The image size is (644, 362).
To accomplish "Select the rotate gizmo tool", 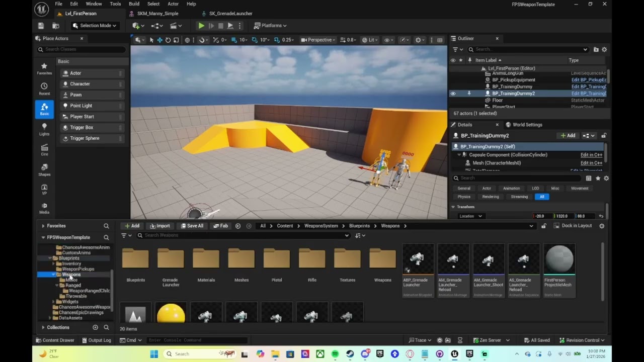I will click(x=168, y=40).
